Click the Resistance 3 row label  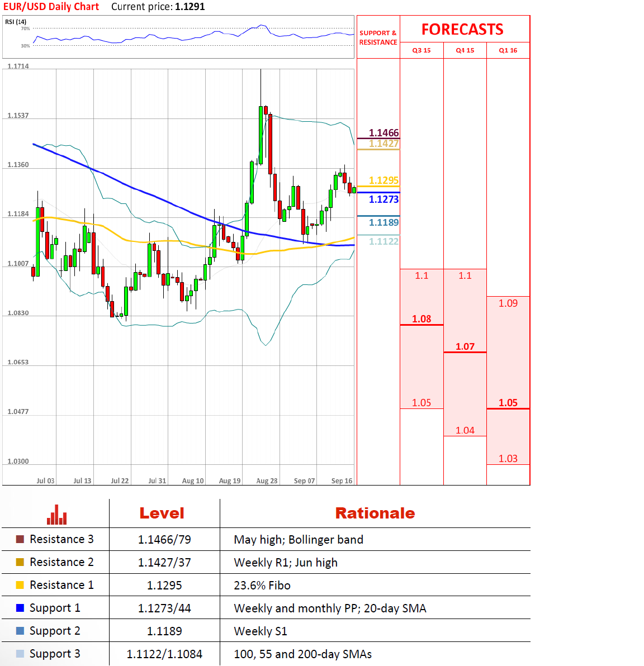tap(61, 539)
